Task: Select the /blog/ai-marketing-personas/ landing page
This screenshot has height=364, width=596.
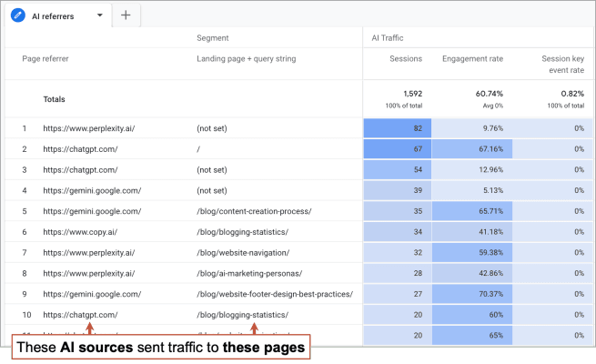Action: pyautogui.click(x=248, y=273)
